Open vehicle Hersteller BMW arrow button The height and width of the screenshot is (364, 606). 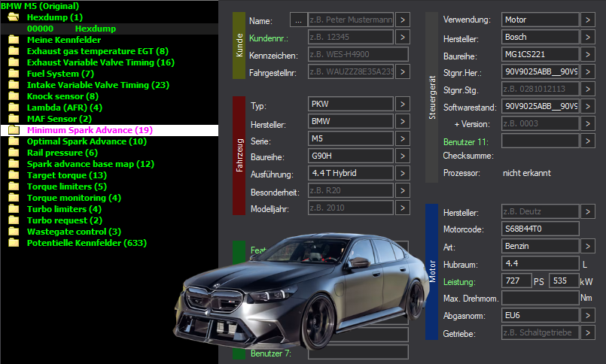coord(403,121)
